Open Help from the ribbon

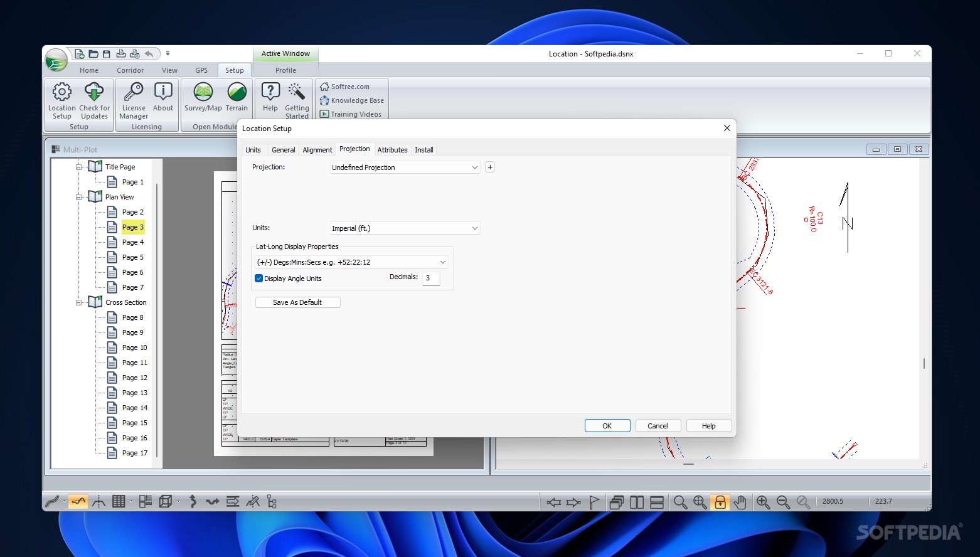[270, 97]
